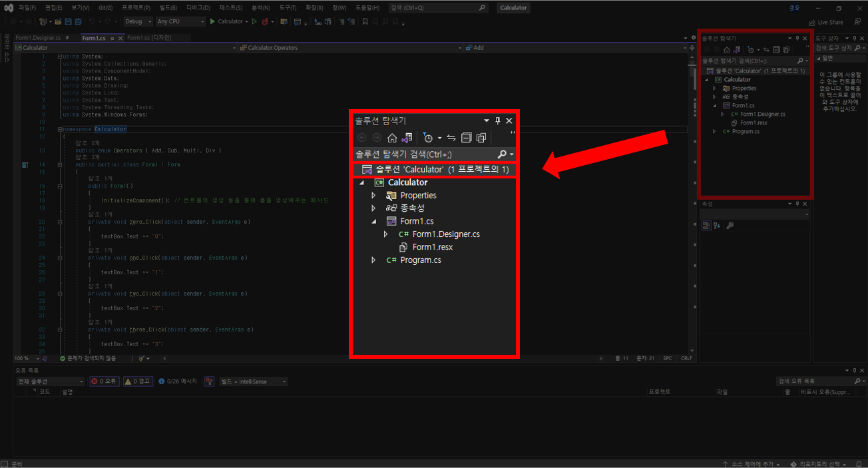The height and width of the screenshot is (468, 868).
Task: Toggle the 0 오류 errors filter
Action: [x=104, y=381]
